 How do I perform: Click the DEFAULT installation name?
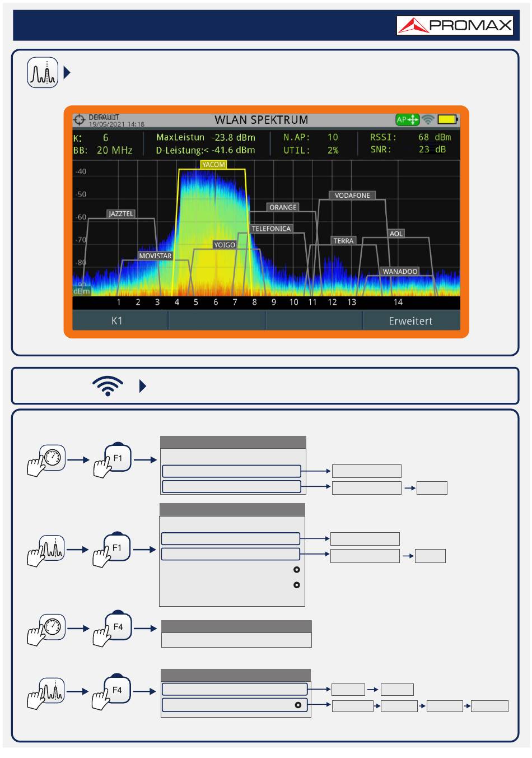tap(104, 118)
